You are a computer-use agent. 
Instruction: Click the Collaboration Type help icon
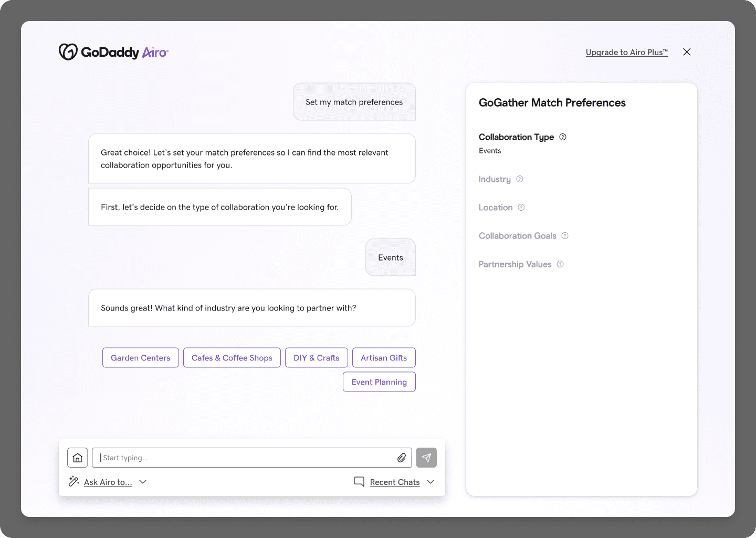(563, 137)
